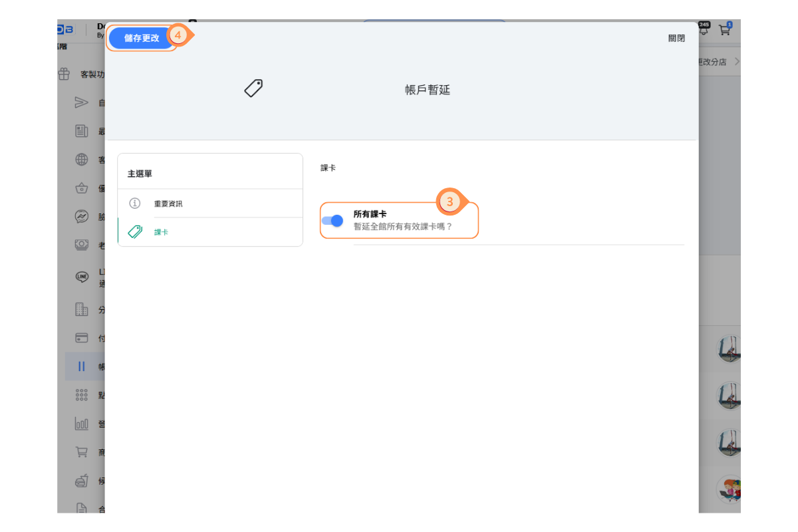
Task: Click the credit card sidebar icon
Action: coord(81,338)
